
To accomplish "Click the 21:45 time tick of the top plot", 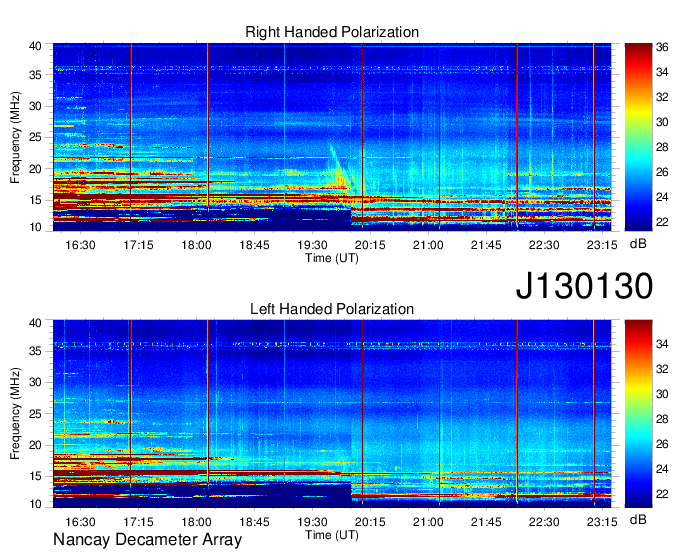I will coord(486,245).
